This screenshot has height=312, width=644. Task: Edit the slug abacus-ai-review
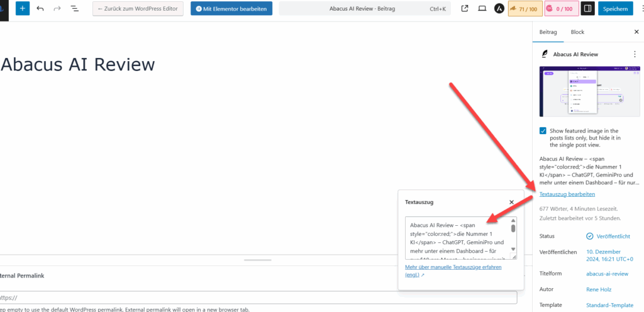607,274
